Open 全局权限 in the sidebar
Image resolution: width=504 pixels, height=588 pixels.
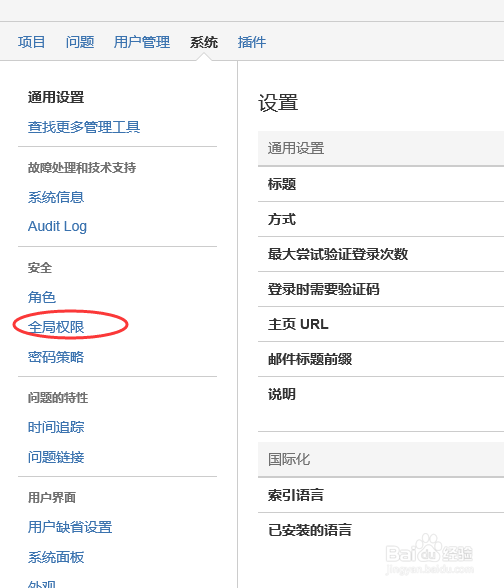click(56, 327)
